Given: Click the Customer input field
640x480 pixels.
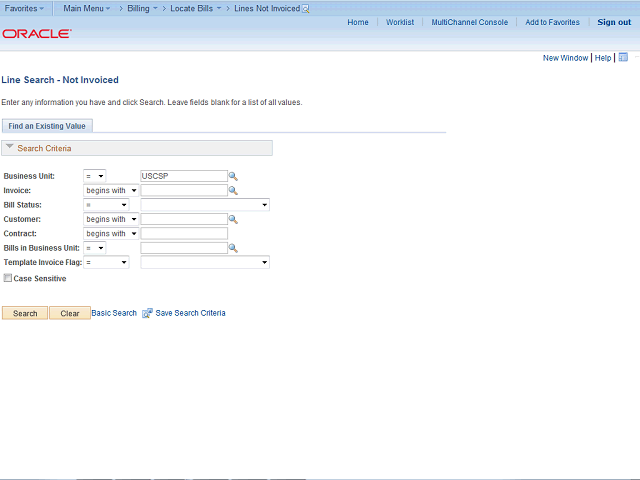Looking at the screenshot, I should (x=184, y=219).
